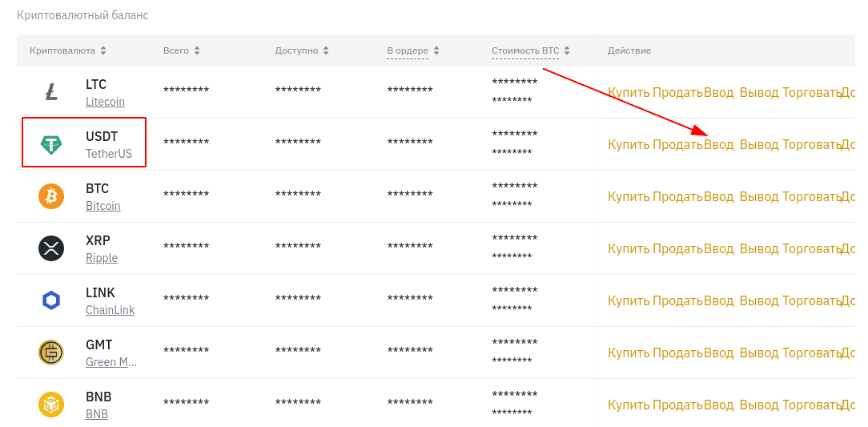The height and width of the screenshot is (427, 868).
Task: Click Купить in the LTC row
Action: pyautogui.click(x=629, y=92)
